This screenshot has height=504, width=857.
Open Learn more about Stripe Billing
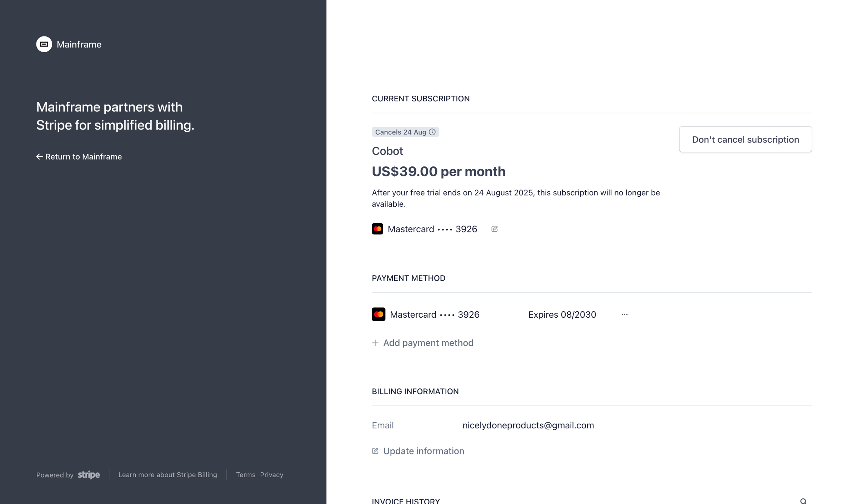[168, 475]
